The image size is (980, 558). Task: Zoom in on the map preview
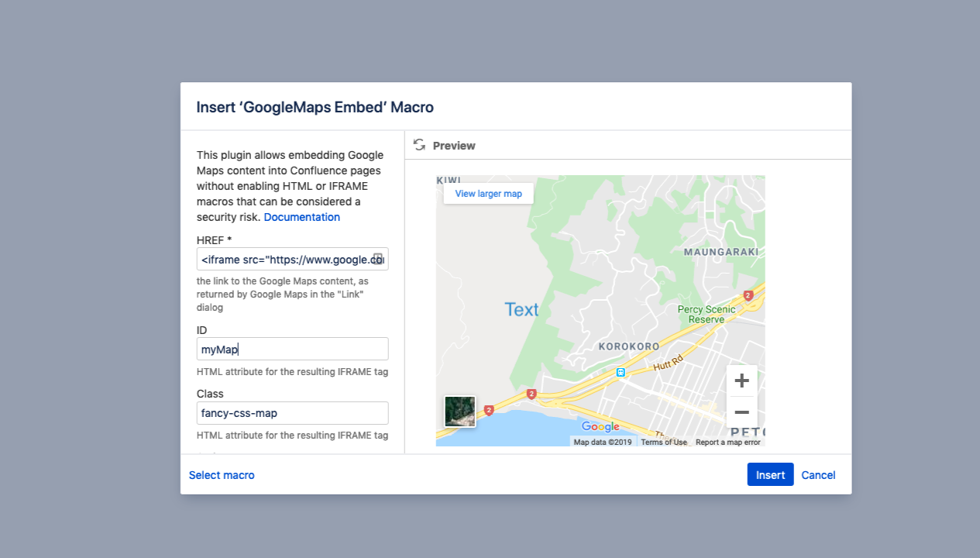741,381
